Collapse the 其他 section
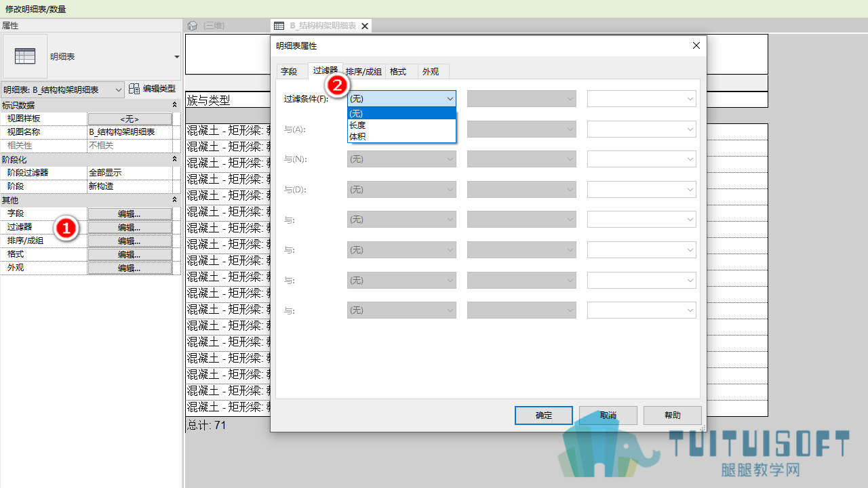This screenshot has height=488, width=868. (x=174, y=200)
